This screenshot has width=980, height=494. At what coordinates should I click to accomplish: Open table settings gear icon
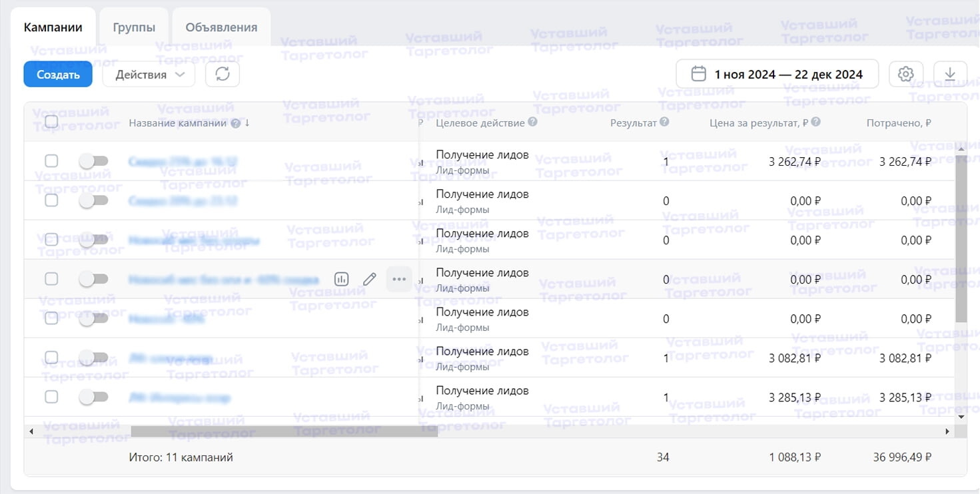coord(905,75)
